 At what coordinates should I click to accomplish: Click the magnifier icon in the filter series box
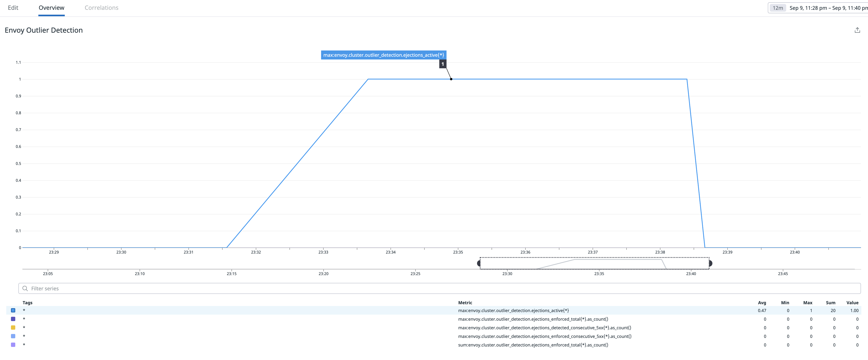click(26, 289)
